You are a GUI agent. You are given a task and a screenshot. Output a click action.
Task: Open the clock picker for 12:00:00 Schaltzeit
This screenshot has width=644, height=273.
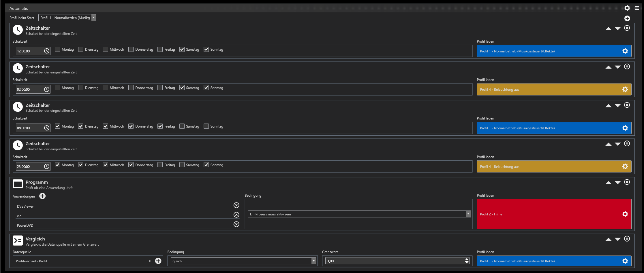click(47, 51)
